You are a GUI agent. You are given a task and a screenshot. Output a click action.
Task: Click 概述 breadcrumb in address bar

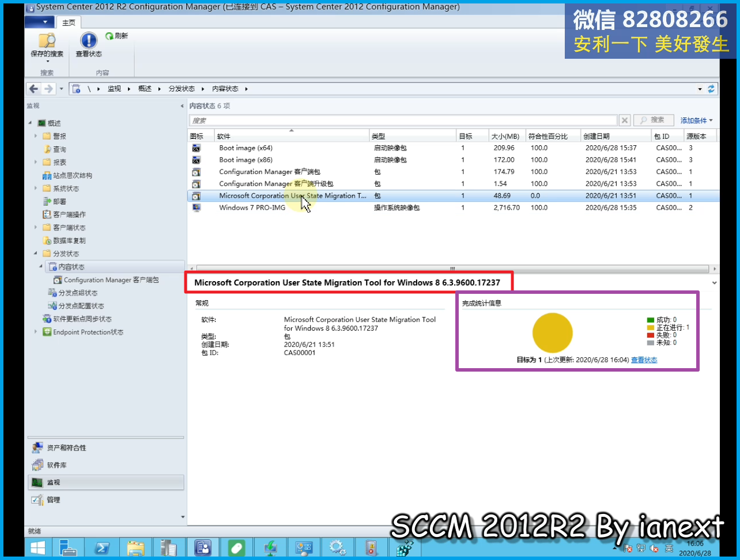click(x=145, y=89)
